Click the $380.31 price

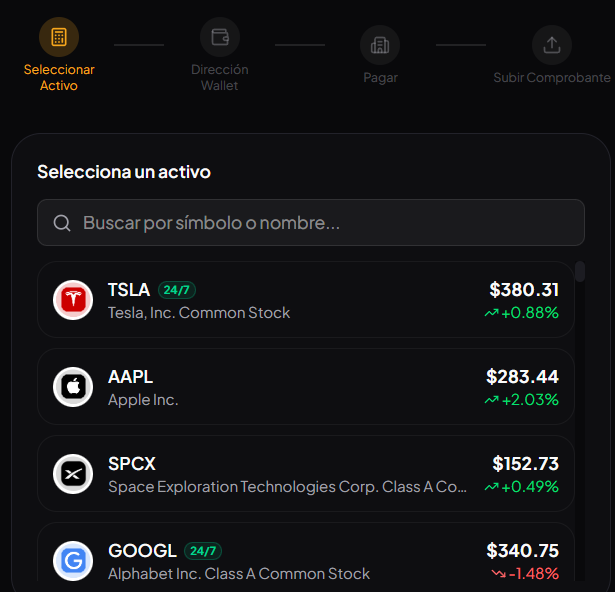[524, 290]
